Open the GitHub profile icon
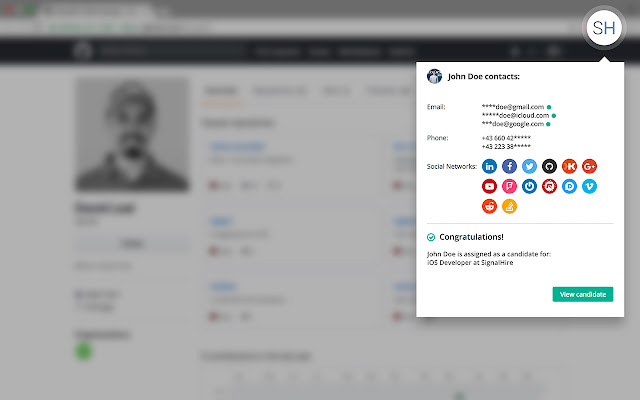The width and height of the screenshot is (640, 400). pyautogui.click(x=549, y=166)
